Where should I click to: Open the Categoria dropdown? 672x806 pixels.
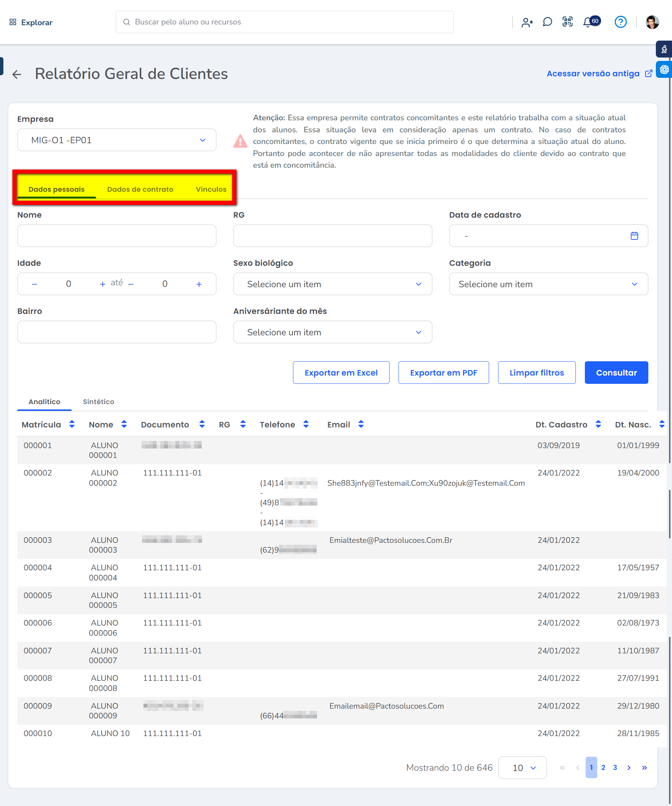[548, 284]
